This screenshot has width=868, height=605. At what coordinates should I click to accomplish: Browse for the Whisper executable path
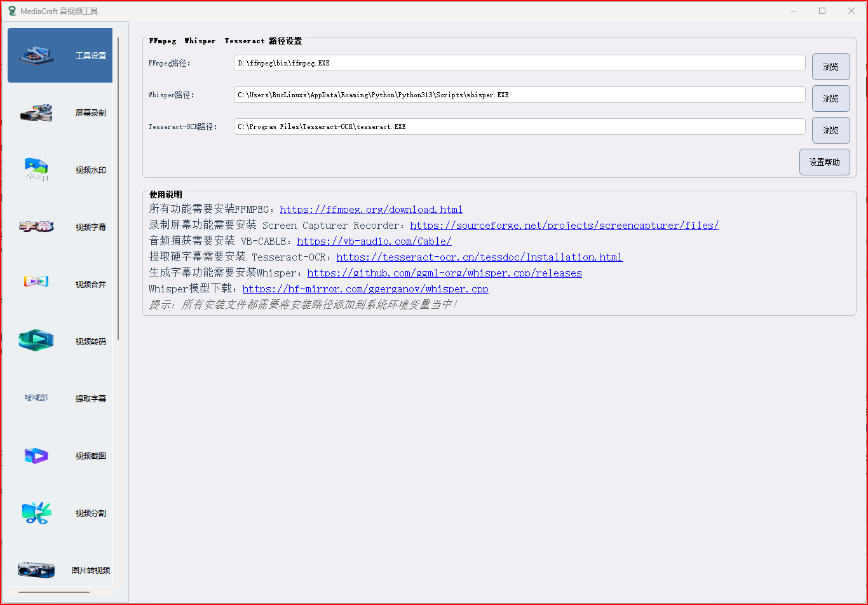(x=831, y=99)
